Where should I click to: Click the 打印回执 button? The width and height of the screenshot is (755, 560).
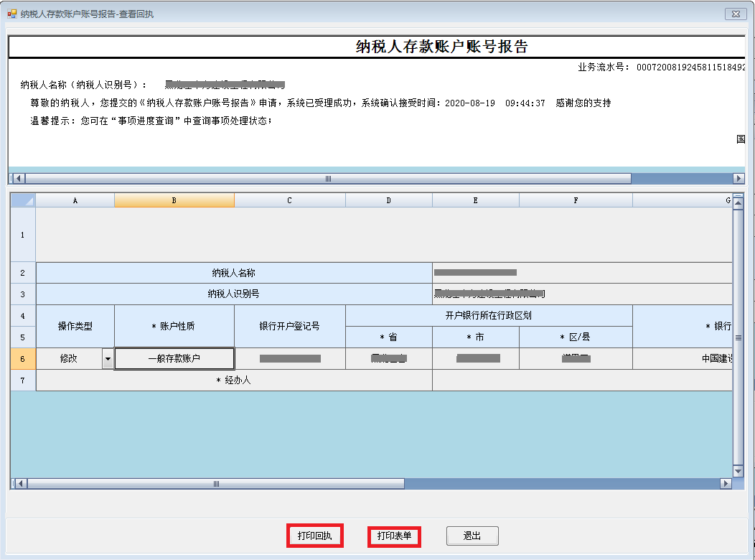click(x=314, y=536)
